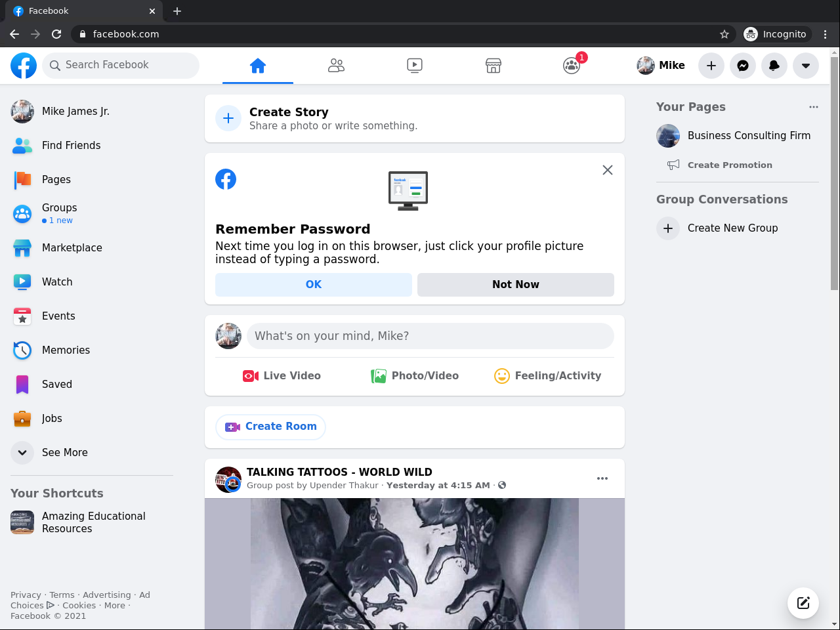Open Watch in the sidebar
840x630 pixels.
pyautogui.click(x=92, y=282)
